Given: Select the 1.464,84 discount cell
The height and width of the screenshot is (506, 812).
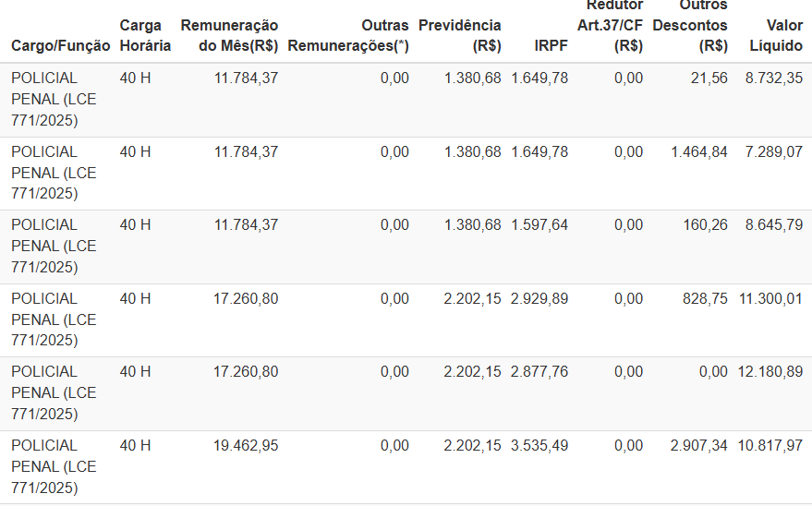Looking at the screenshot, I should [x=698, y=151].
